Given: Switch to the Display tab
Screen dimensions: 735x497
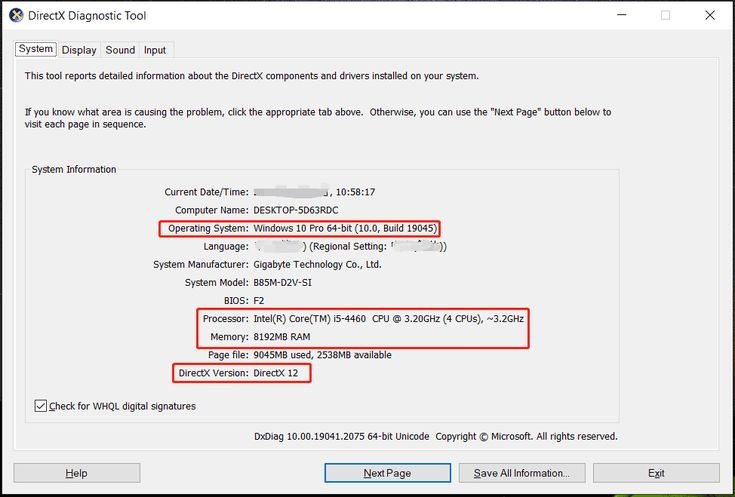Looking at the screenshot, I should 79,50.
